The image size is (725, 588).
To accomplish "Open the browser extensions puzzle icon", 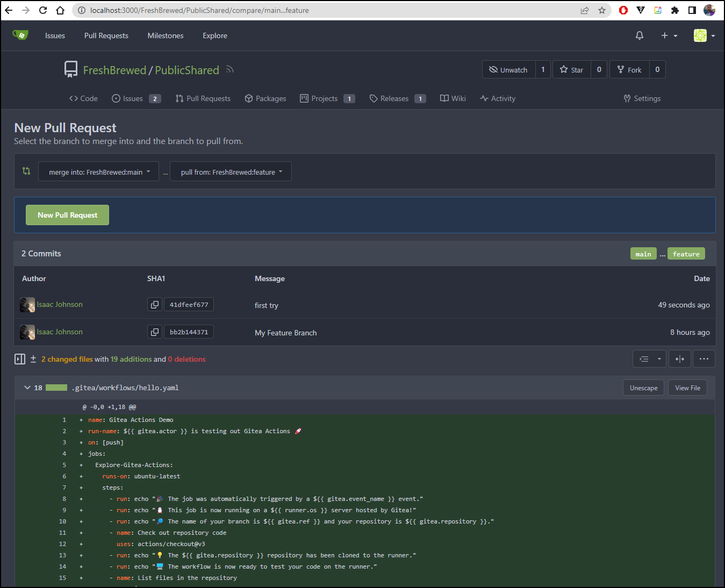I will click(x=675, y=10).
